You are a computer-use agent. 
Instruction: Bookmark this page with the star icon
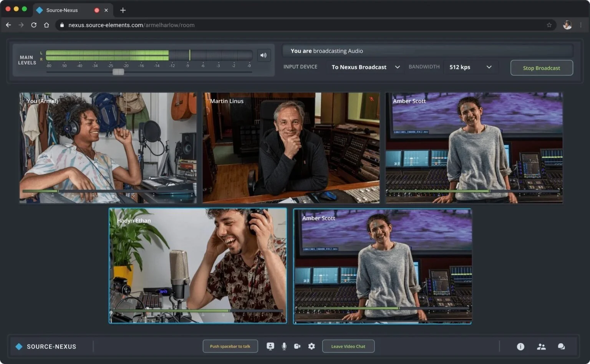(x=549, y=25)
